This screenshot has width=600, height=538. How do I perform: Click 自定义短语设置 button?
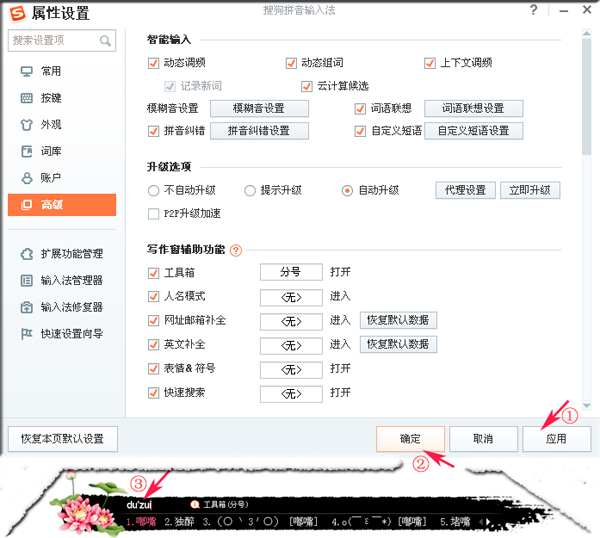point(473,131)
